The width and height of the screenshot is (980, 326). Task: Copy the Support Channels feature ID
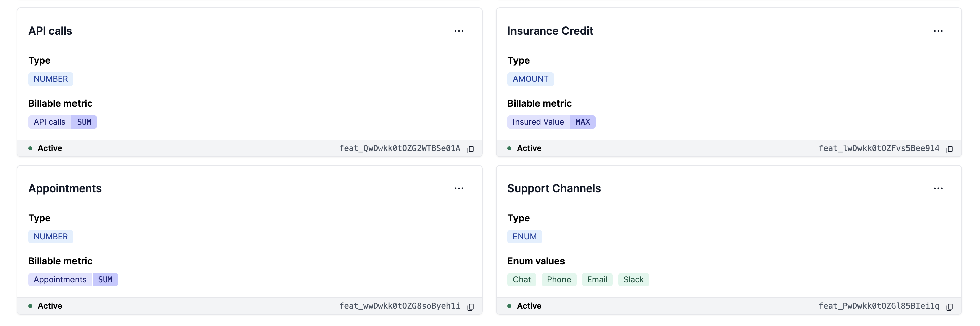[949, 307]
